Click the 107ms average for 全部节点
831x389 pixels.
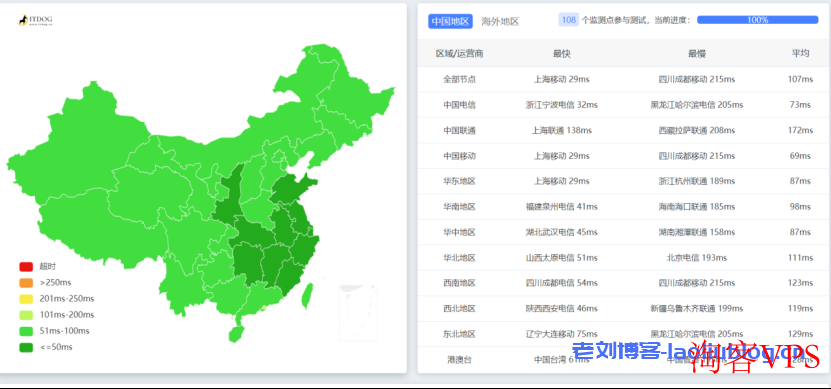coord(800,79)
